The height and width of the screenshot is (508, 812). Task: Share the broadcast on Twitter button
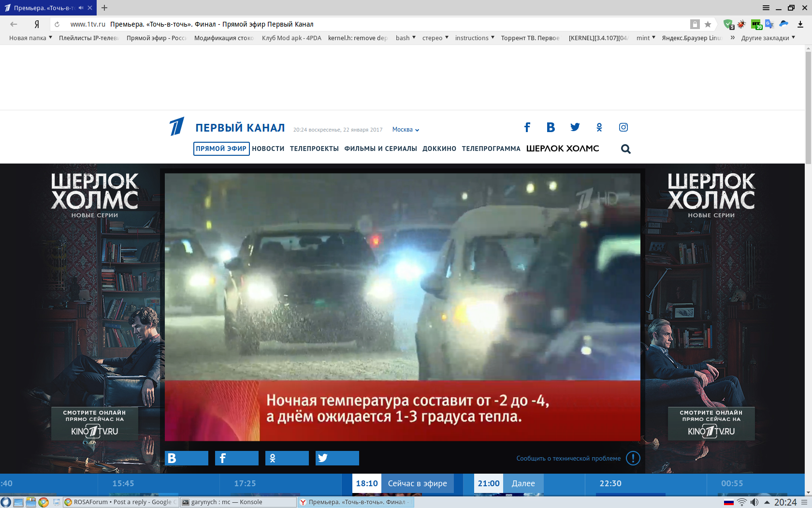pyautogui.click(x=337, y=458)
